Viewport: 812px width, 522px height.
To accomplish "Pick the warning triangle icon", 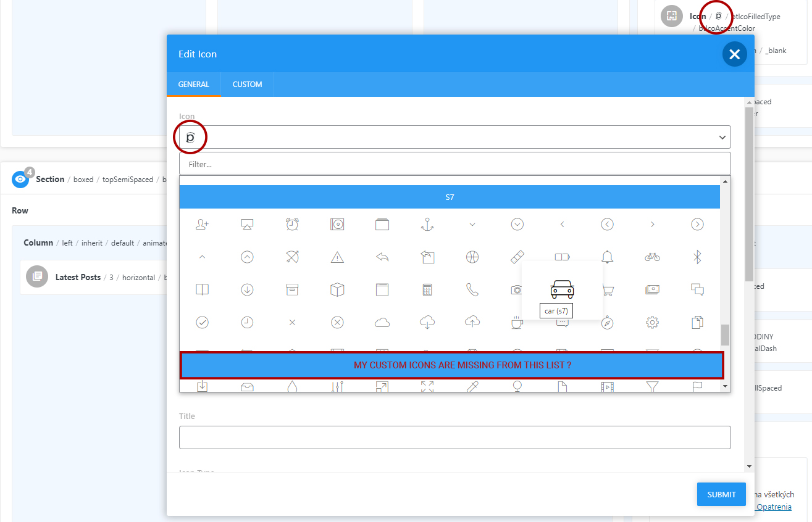I will pyautogui.click(x=337, y=257).
